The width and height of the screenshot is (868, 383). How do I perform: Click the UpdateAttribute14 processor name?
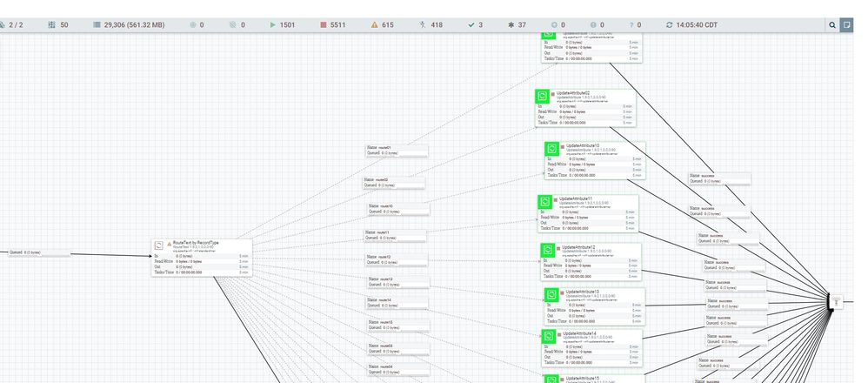click(579, 333)
